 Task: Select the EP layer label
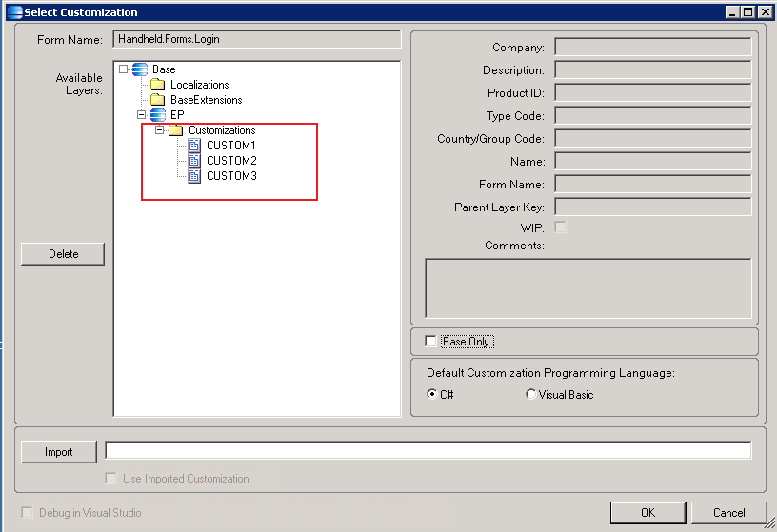pyautogui.click(x=177, y=115)
